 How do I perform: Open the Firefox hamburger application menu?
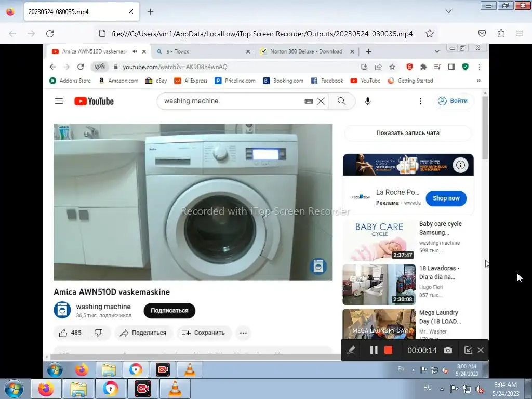pyautogui.click(x=520, y=33)
